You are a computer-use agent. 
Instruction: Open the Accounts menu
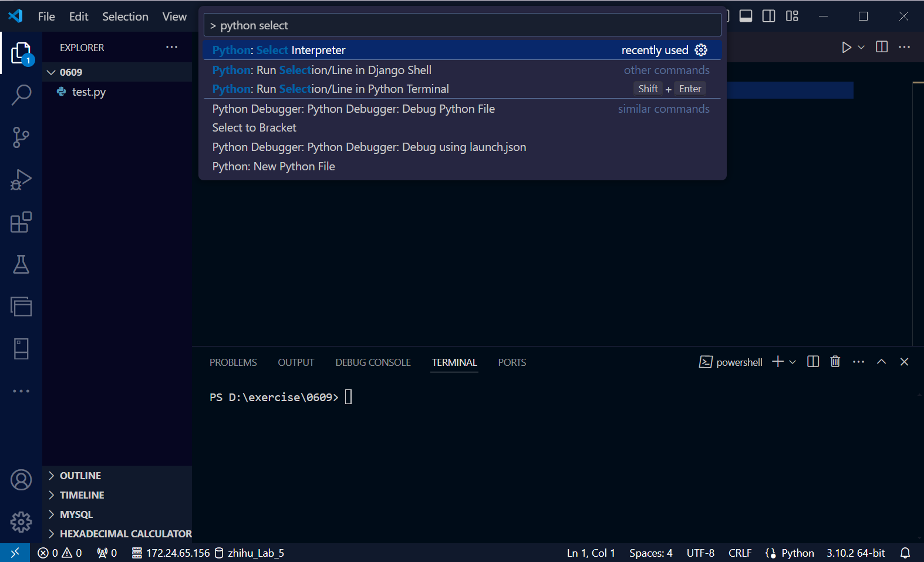[21, 480]
